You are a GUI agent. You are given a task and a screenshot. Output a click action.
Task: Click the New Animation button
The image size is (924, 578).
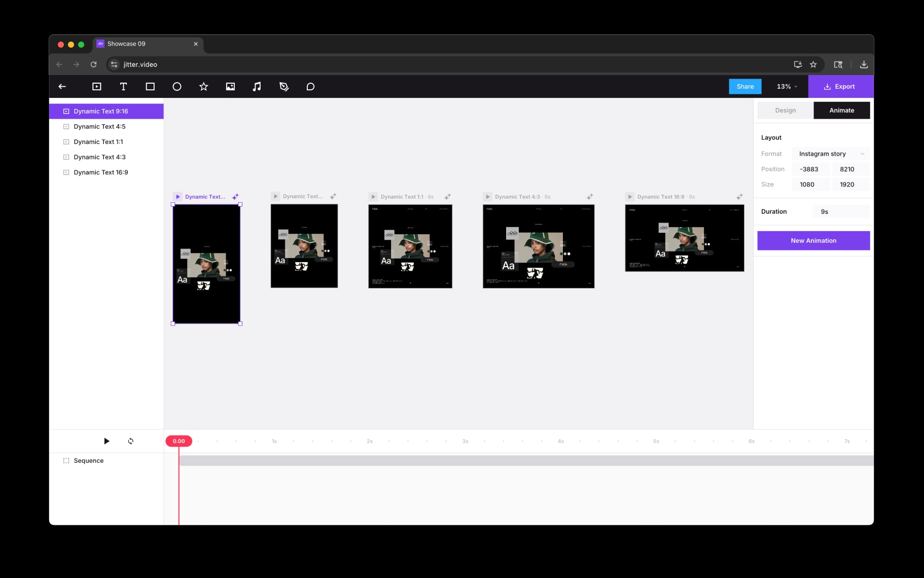click(x=813, y=241)
